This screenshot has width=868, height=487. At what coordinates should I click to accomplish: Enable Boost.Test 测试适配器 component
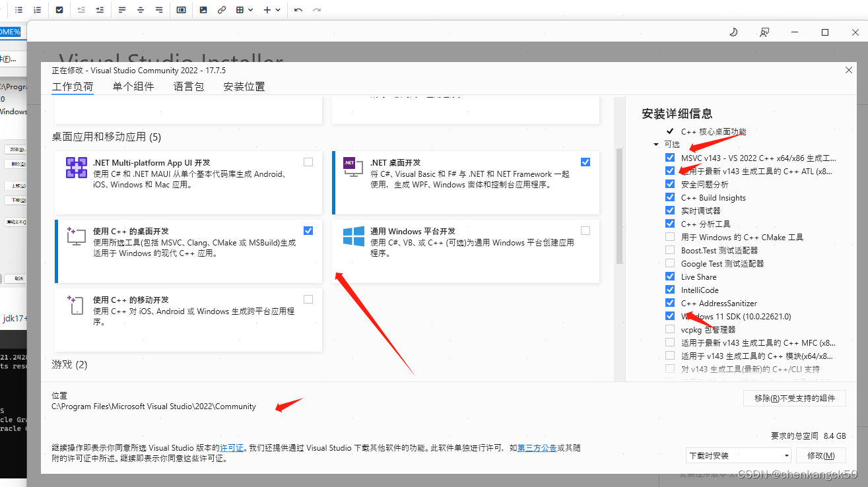pyautogui.click(x=670, y=250)
